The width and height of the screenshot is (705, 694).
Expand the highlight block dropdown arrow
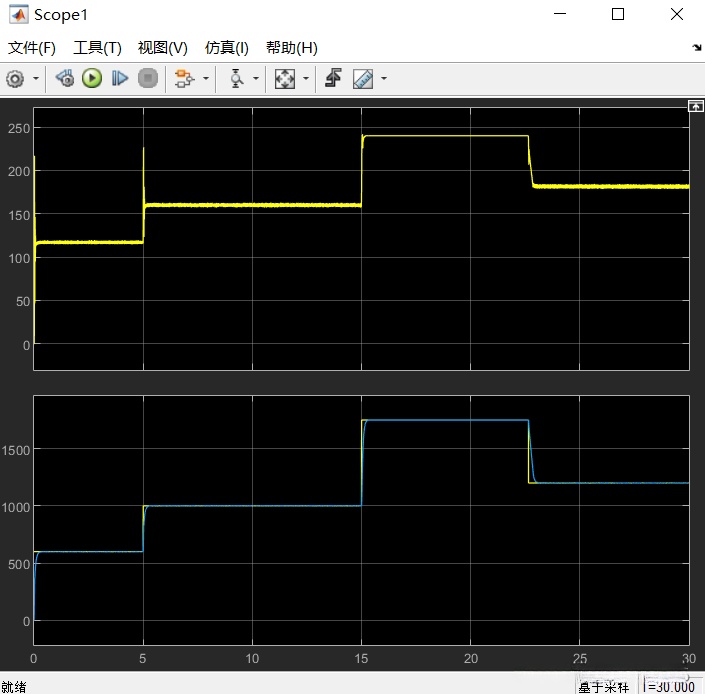pos(206,79)
